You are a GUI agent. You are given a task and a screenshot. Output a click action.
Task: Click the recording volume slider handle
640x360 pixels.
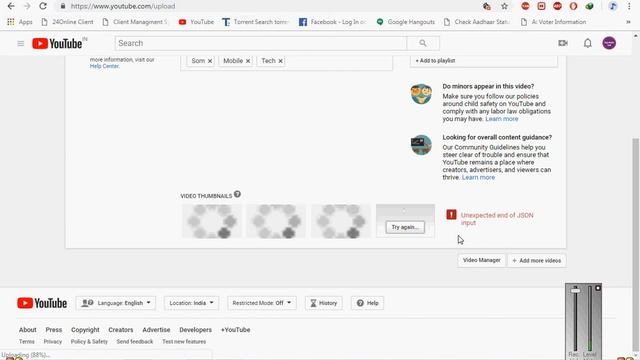(x=575, y=290)
